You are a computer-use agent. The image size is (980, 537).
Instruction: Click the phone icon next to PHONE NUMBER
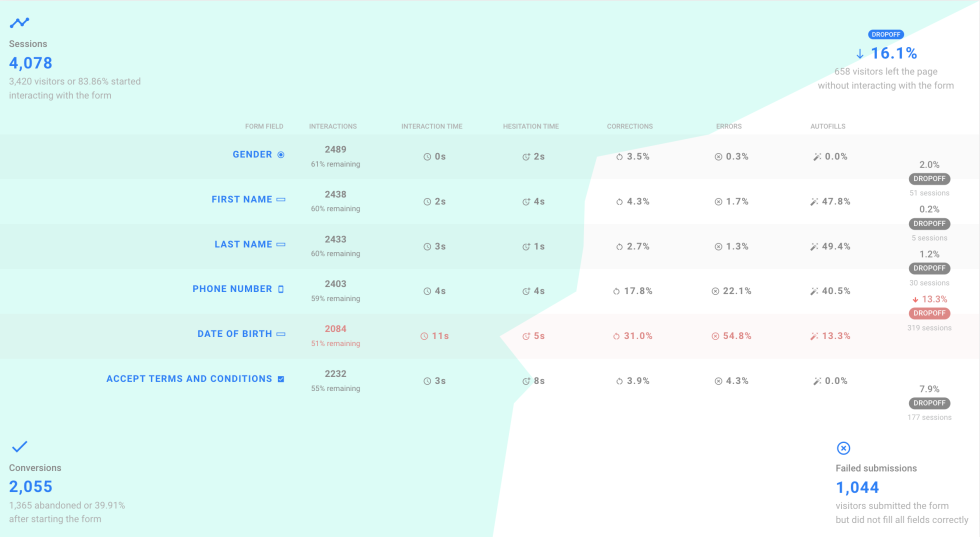click(x=281, y=289)
